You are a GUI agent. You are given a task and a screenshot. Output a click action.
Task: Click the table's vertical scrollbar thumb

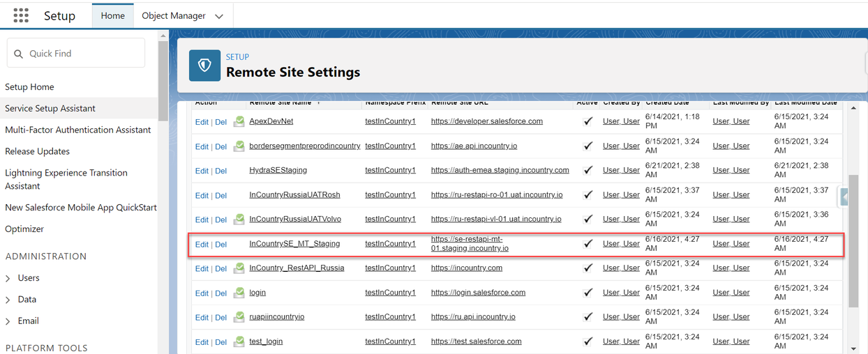(853, 240)
